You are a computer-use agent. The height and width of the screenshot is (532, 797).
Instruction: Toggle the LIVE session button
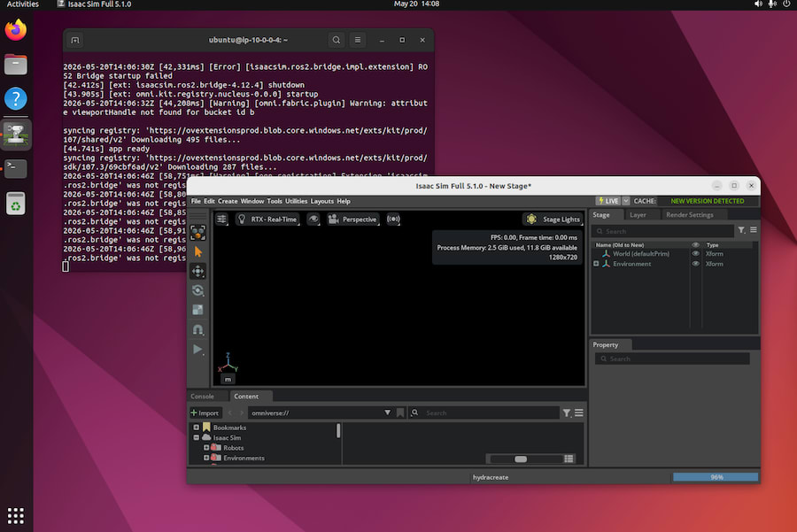[608, 201]
